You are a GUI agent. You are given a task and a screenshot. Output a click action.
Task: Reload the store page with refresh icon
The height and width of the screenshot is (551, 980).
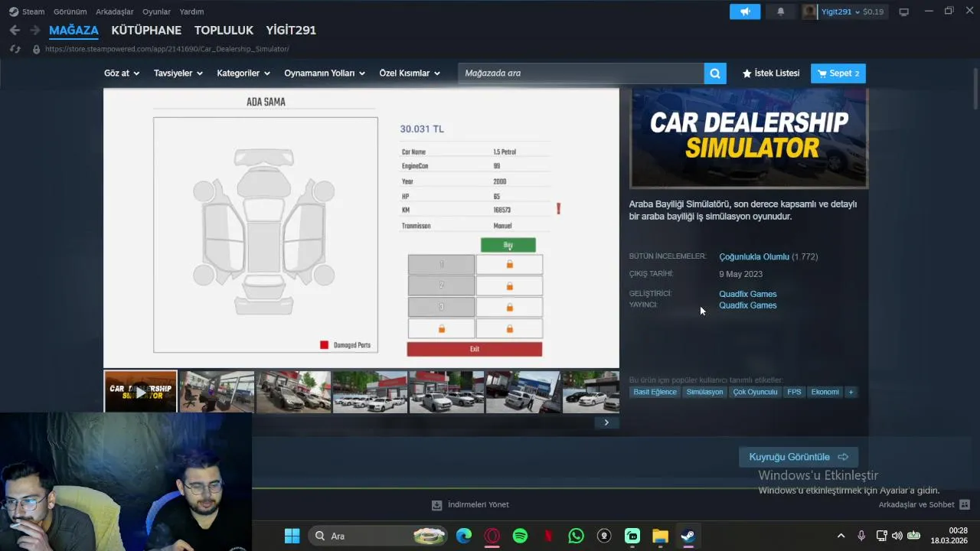point(15,49)
